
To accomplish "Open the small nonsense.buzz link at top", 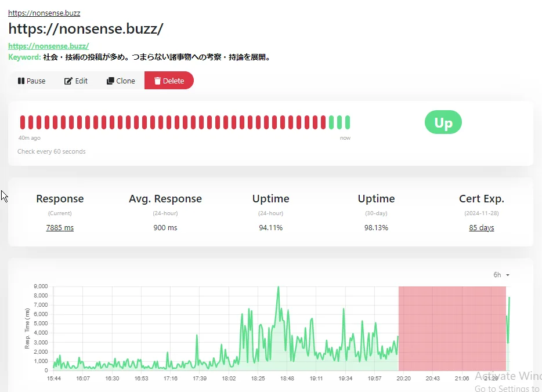I will pyautogui.click(x=44, y=13).
